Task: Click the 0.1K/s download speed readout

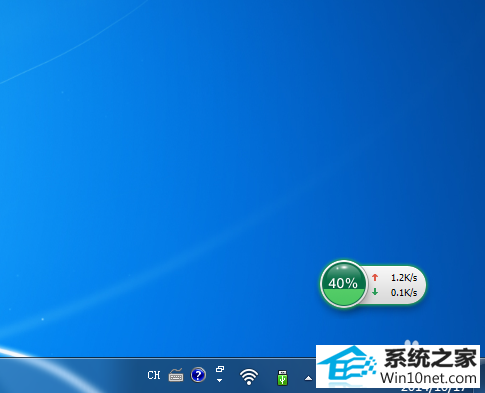Action: 404,293
